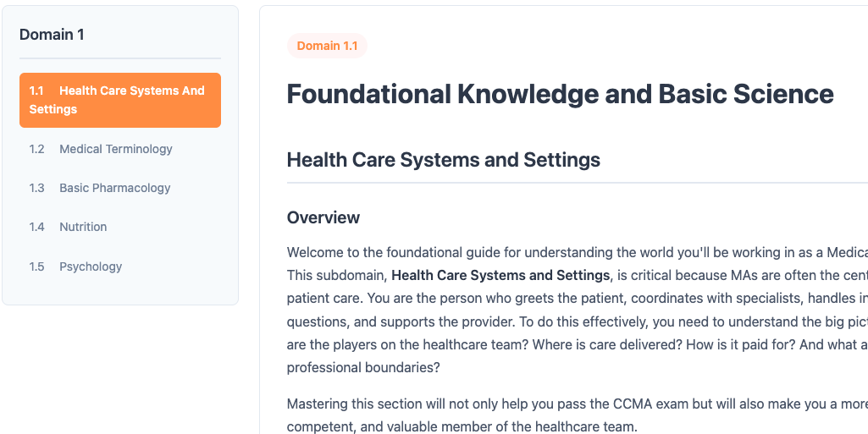The image size is (868, 434).
Task: Open the Nutrition section in the sidebar
Action: [x=83, y=227]
